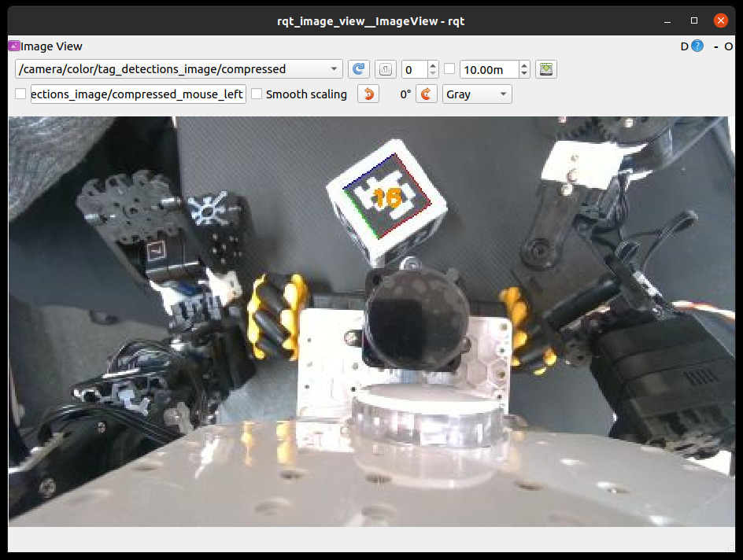Expand the Gray color scheme dropdown
Screen dimensions: 743x560
pyautogui.click(x=477, y=94)
